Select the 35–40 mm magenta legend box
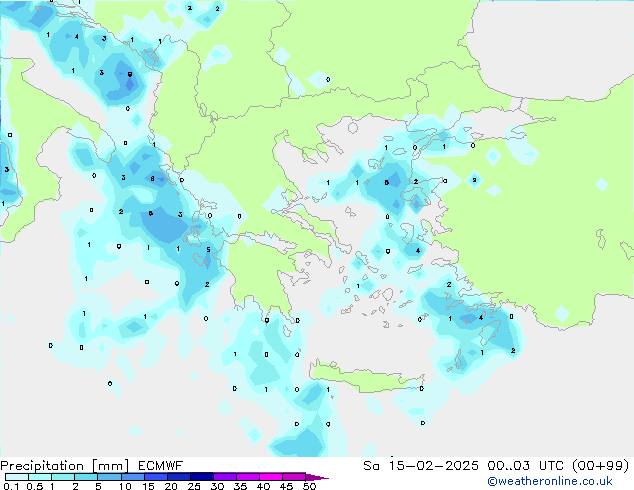 [248, 477]
